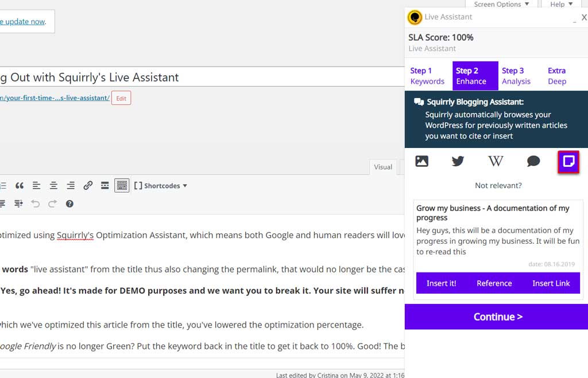
Task: Minimize the Live Assistant panel
Action: pyautogui.click(x=574, y=20)
